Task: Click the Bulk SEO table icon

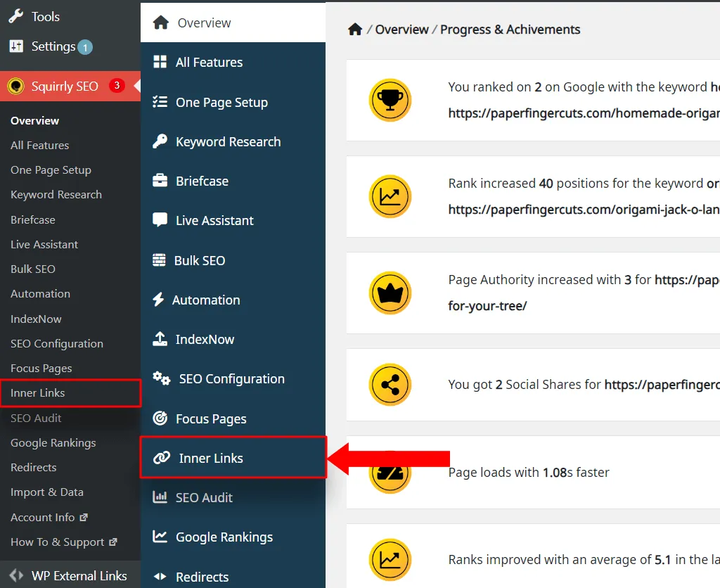Action: (x=159, y=260)
